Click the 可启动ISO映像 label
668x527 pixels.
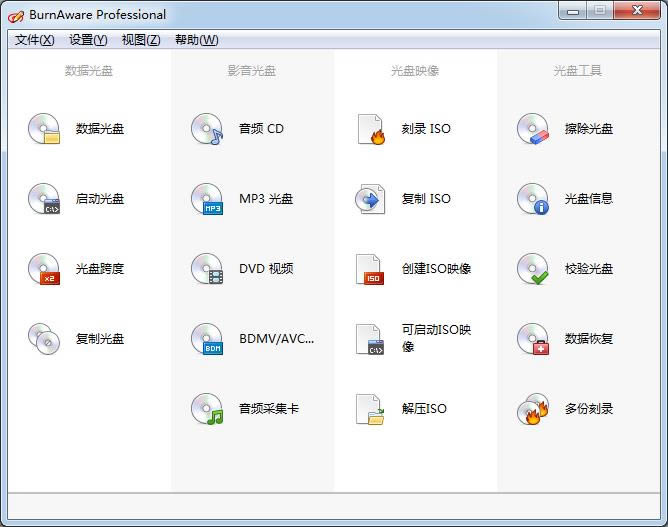click(436, 338)
